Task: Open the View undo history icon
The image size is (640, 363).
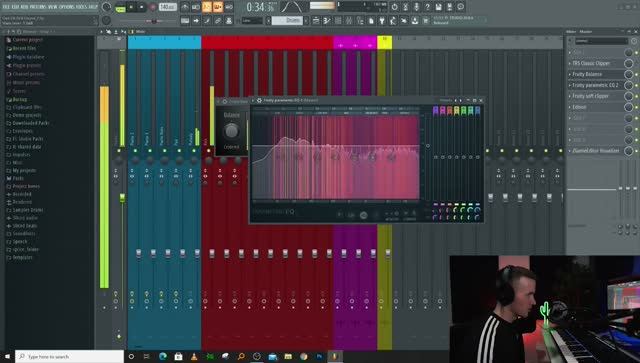Action: pyautogui.click(x=394, y=7)
